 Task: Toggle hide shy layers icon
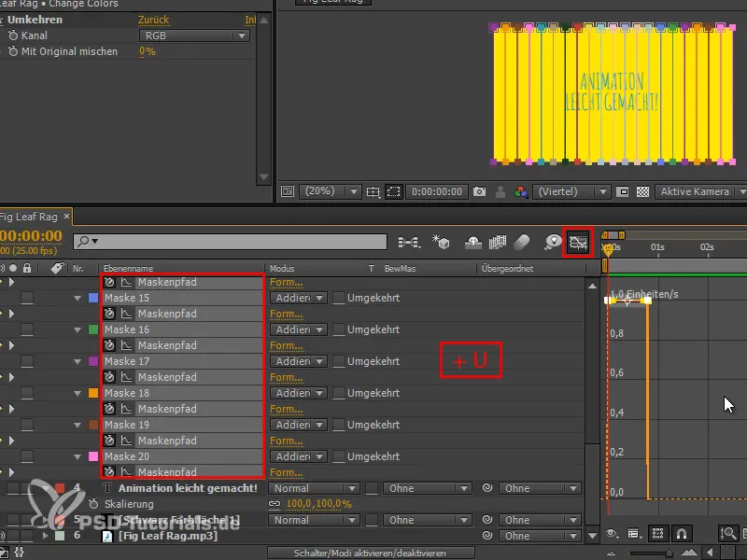click(472, 243)
